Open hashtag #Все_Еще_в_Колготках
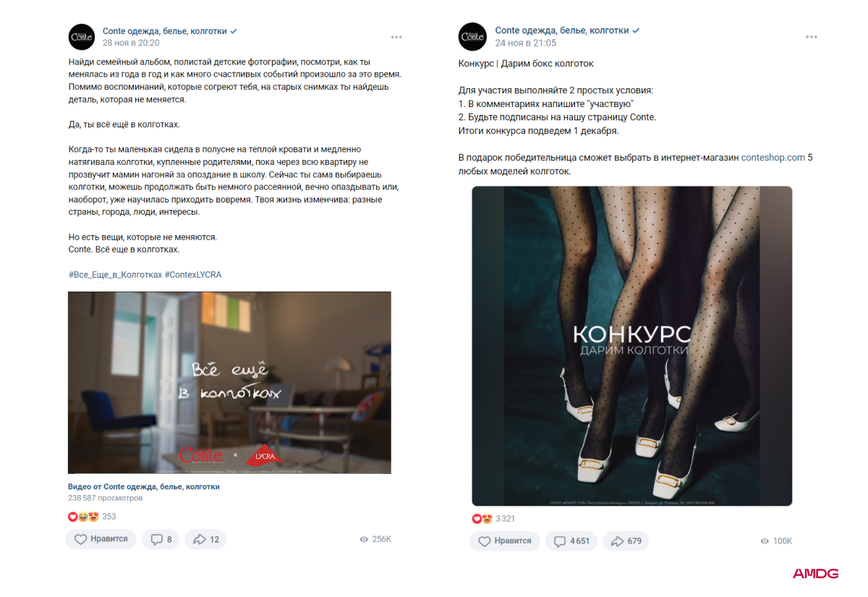Image resolution: width=868 pixels, height=597 pixels. (115, 275)
